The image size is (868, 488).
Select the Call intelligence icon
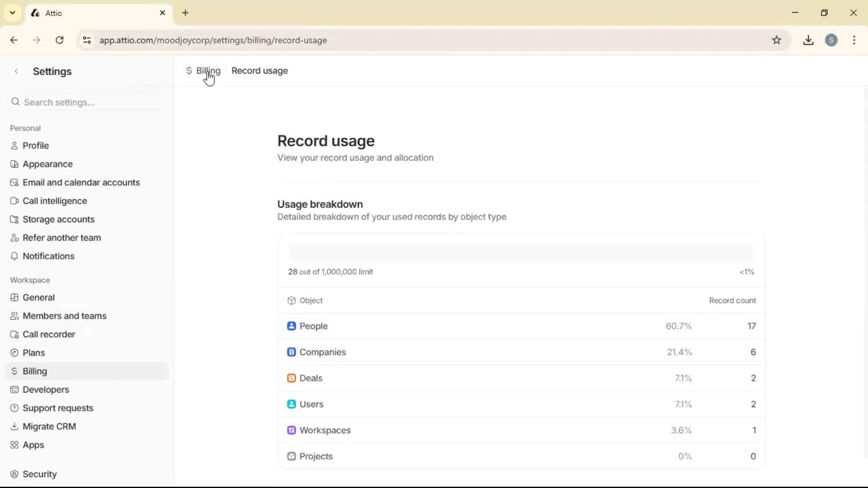click(x=15, y=201)
